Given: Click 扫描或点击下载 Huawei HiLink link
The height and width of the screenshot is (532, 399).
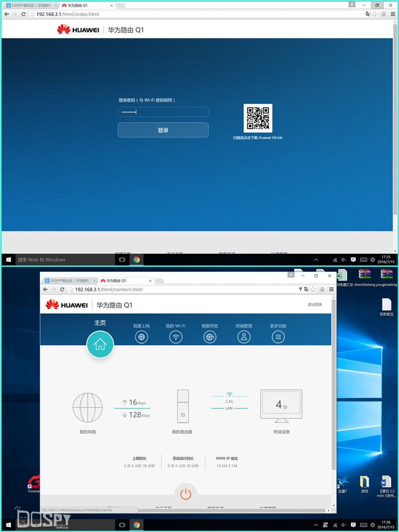Looking at the screenshot, I should pyautogui.click(x=258, y=138).
